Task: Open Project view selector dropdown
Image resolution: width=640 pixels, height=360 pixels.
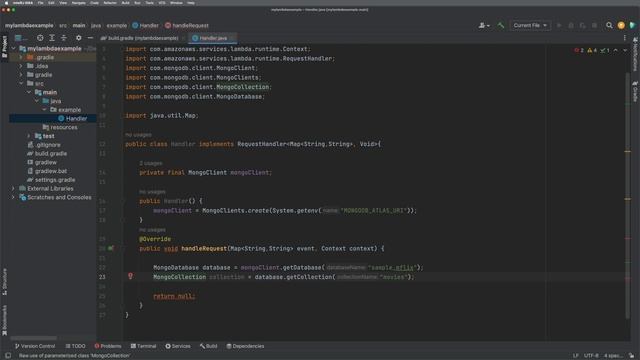Action: [x=21, y=38]
